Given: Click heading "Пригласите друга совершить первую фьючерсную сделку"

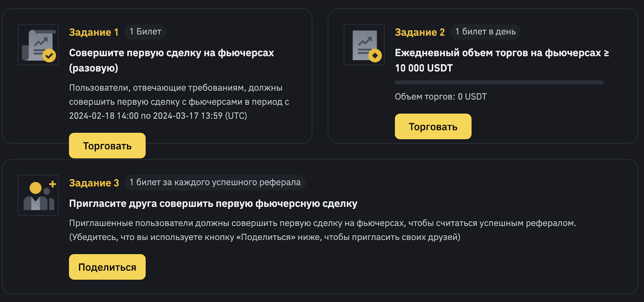Looking at the screenshot, I should 213,204.
